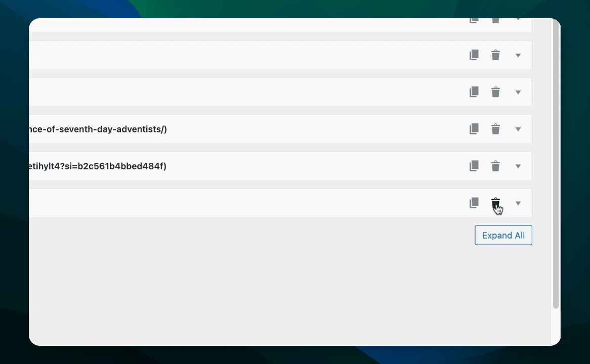Select the seventh-day-adventists/) title text

[x=98, y=129]
